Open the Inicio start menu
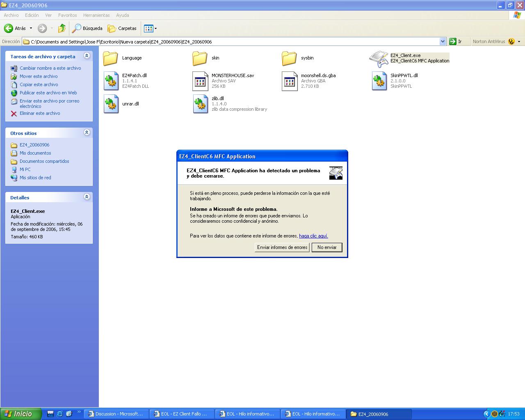525x420 pixels. [21, 414]
